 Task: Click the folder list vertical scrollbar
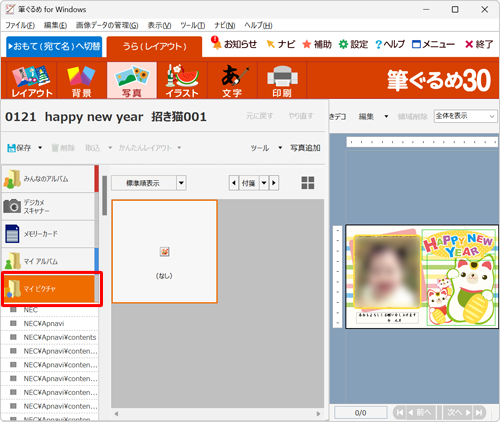(x=104, y=195)
